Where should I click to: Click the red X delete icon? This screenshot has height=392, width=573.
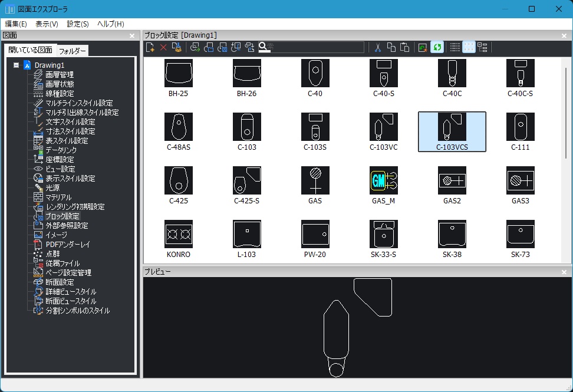(x=163, y=47)
